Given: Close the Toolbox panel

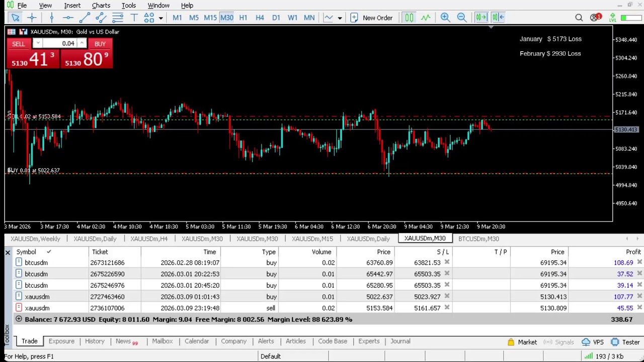Looking at the screenshot, I should pos(8,252).
